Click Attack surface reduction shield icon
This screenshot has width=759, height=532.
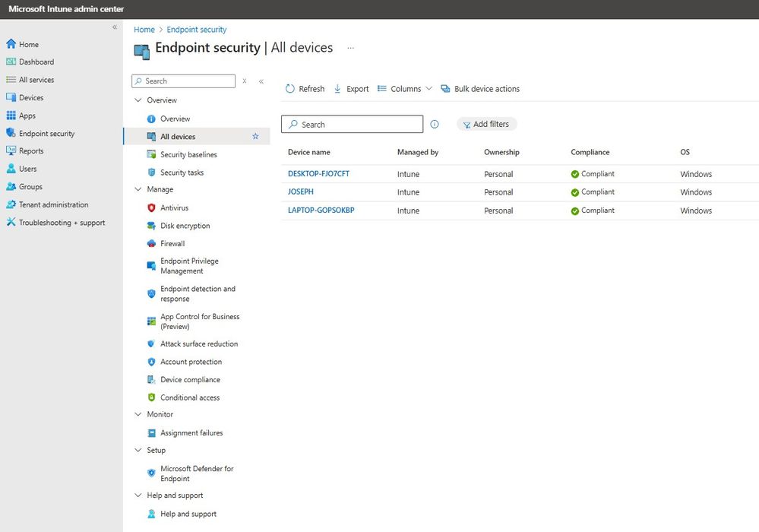[151, 344]
